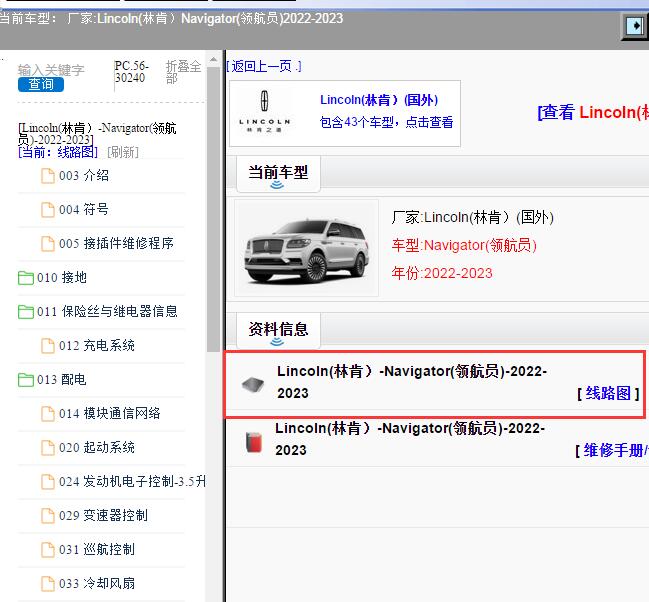Open the 003 介绍 document icon
This screenshot has width=649, height=602.
tap(48, 176)
